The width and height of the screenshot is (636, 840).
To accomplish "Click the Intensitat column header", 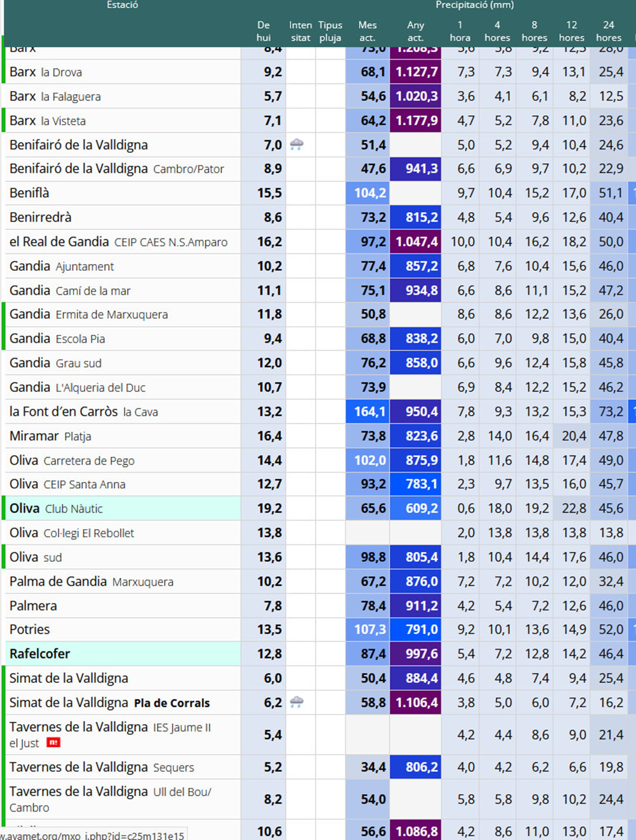I will click(x=300, y=31).
